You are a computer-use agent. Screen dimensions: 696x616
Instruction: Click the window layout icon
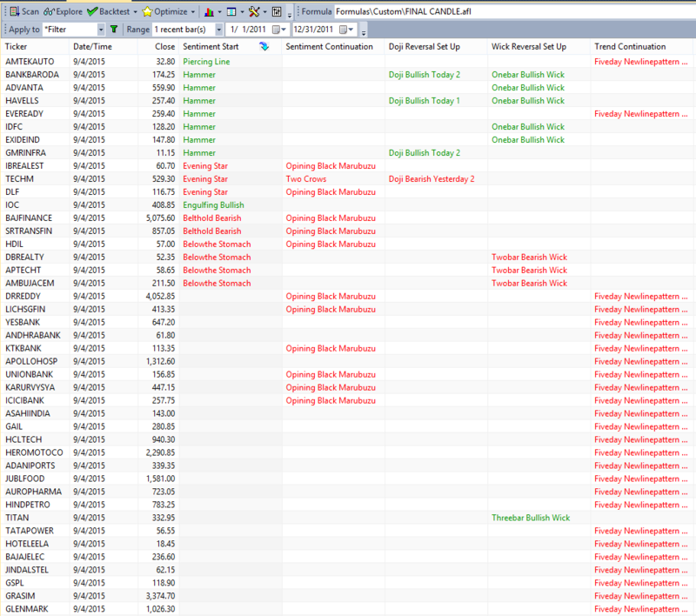pos(231,12)
